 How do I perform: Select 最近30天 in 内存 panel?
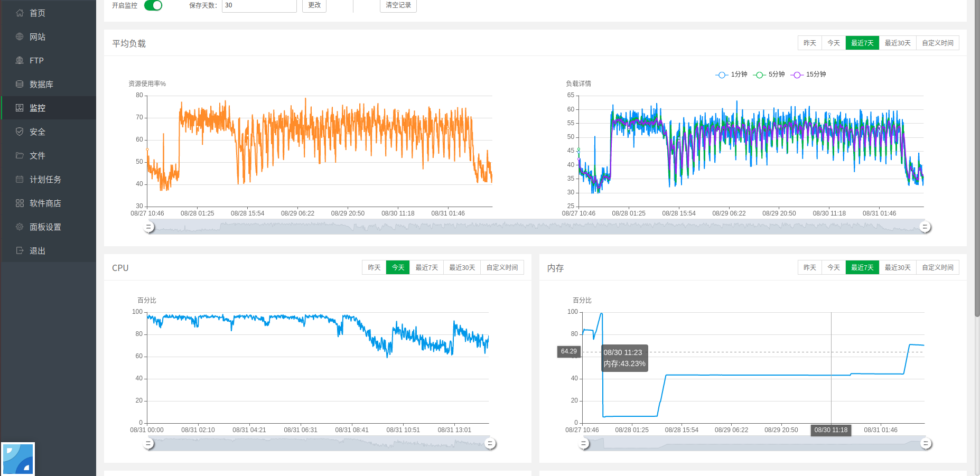pos(898,267)
